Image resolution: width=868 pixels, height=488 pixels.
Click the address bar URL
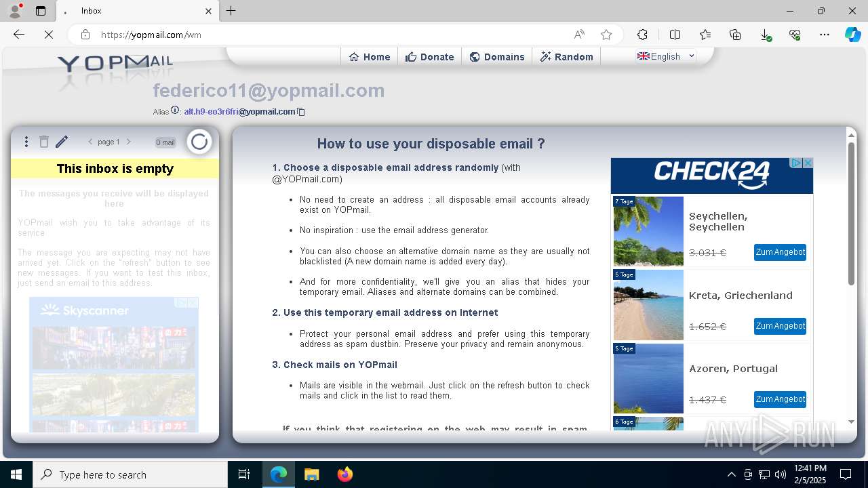tap(151, 35)
